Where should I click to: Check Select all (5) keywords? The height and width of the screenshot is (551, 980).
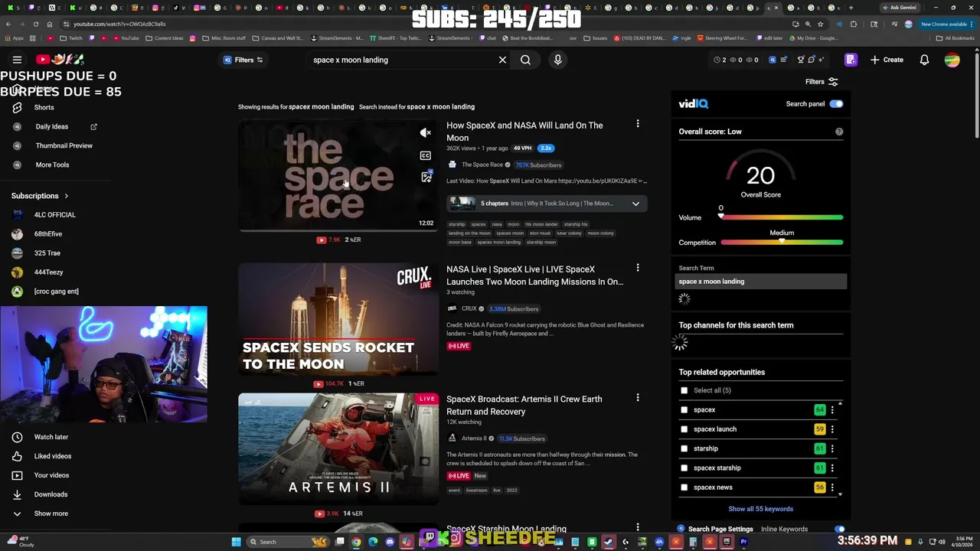point(684,390)
